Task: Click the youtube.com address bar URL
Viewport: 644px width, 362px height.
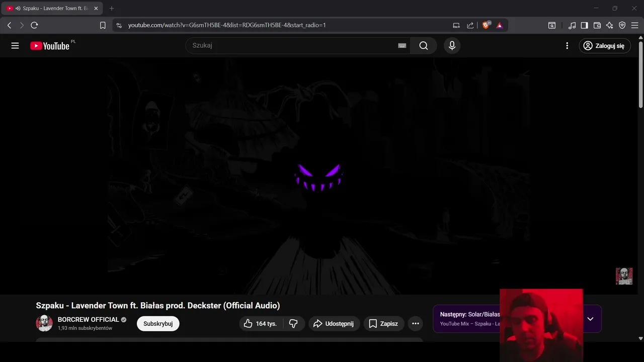Action: click(227, 25)
